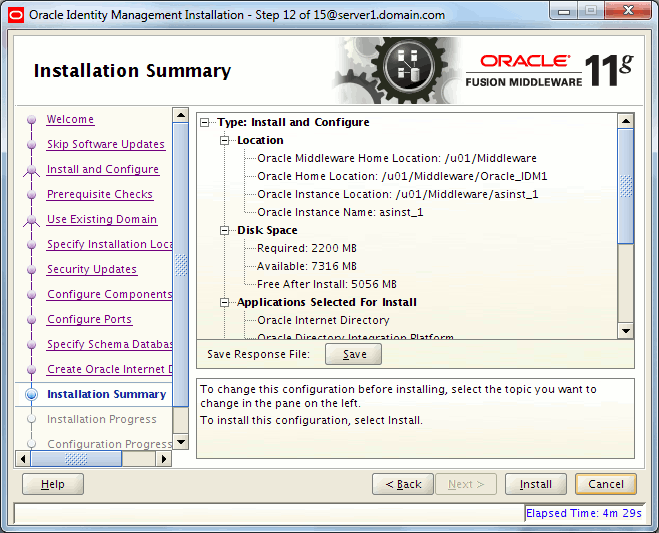
Task: Open Create Oracle Internet Directory step
Action: (x=109, y=369)
